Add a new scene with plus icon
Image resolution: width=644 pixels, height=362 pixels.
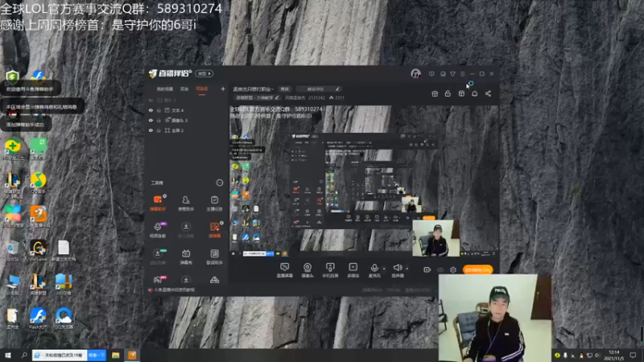223,88
